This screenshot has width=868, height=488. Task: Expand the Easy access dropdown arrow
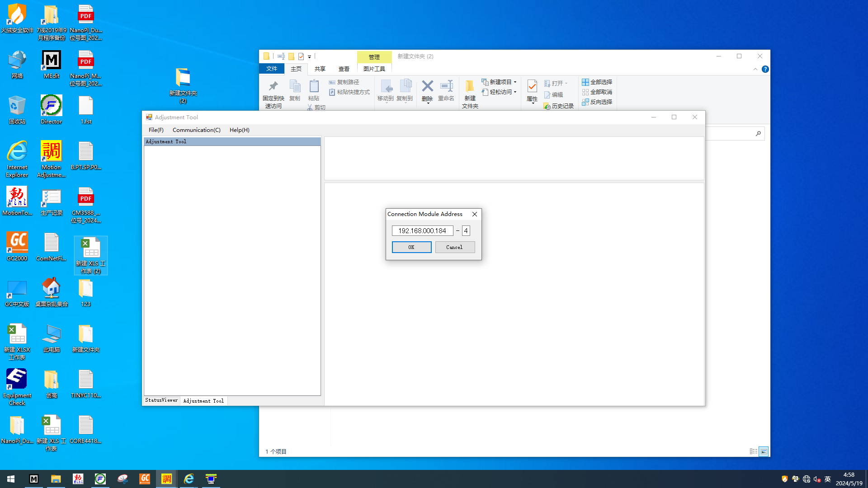pyautogui.click(x=515, y=92)
